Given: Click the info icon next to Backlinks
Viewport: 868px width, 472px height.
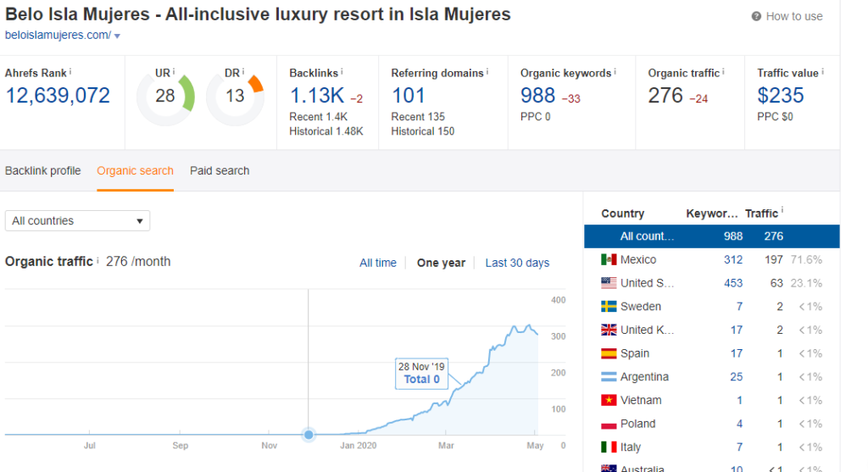Looking at the screenshot, I should pyautogui.click(x=342, y=73).
